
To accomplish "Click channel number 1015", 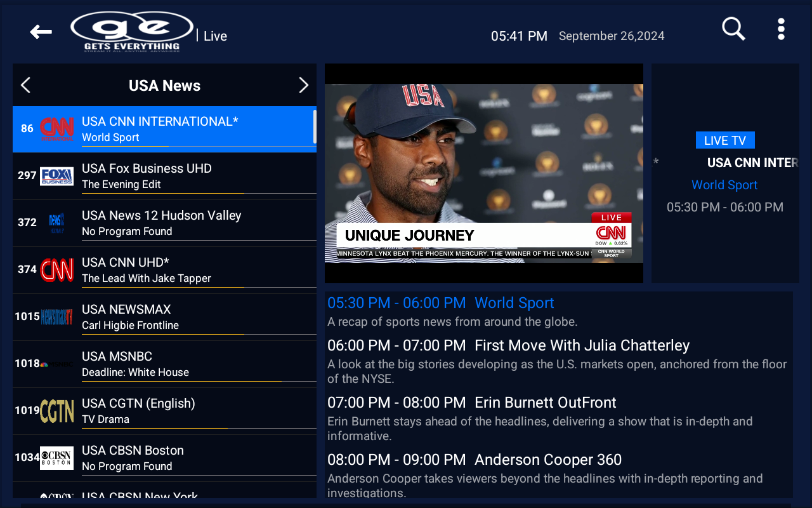I will [27, 317].
